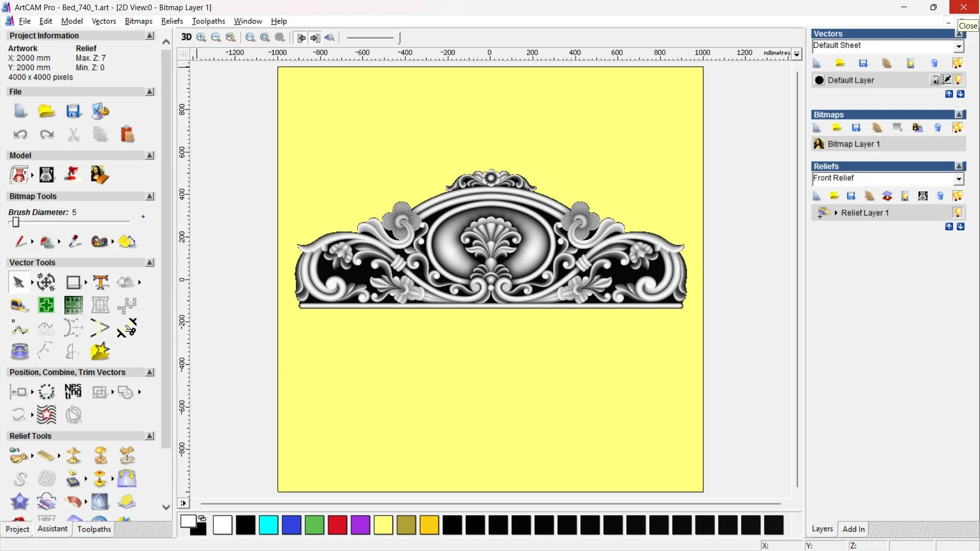Screen dimensions: 980x551
Task: Toggle Default Layer visibility bulb
Action: [x=958, y=80]
